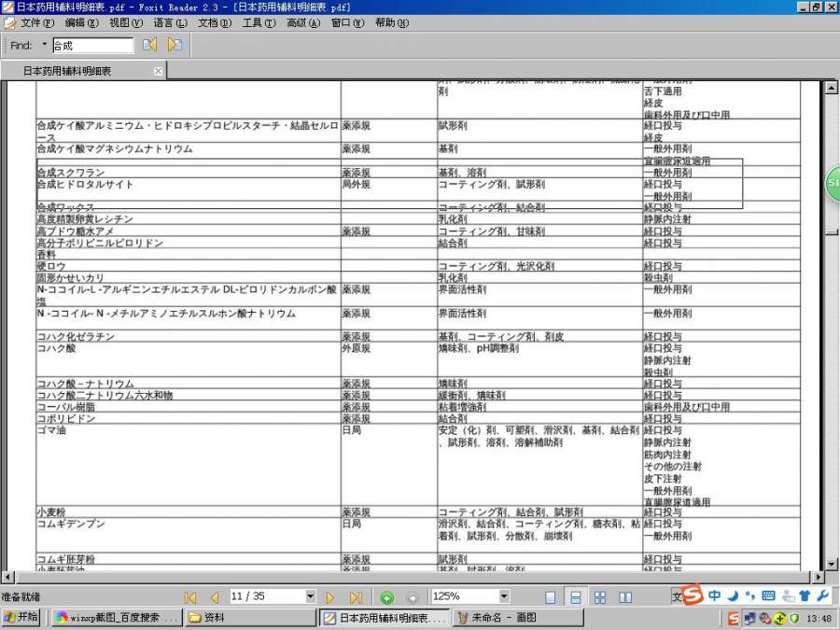Image resolution: width=840 pixels, height=630 pixels.
Task: Click the Find Previous icon
Action: (150, 45)
